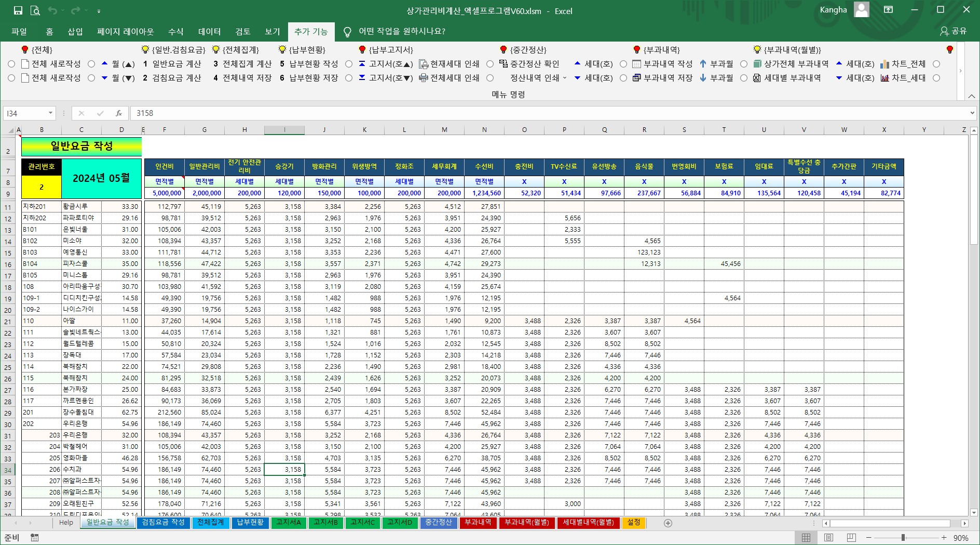This screenshot has width=980, height=545.
Task: Click the 납부현황 작성 button
Action: [309, 64]
